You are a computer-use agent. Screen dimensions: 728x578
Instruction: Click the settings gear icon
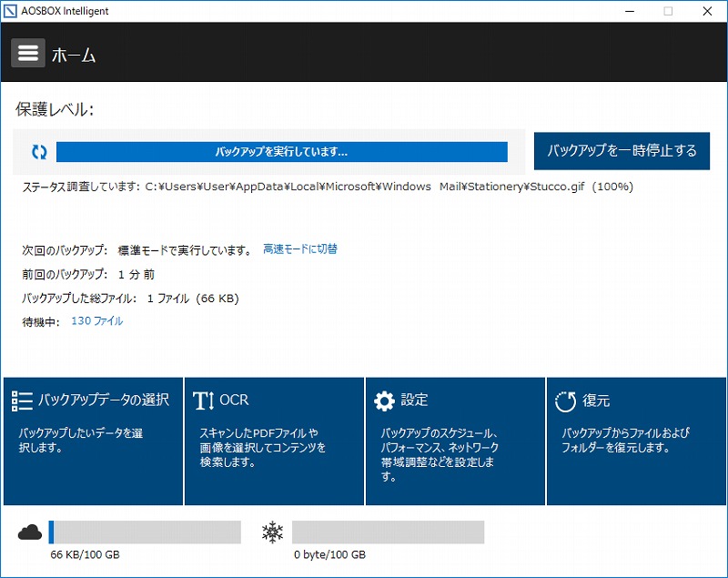tap(384, 401)
